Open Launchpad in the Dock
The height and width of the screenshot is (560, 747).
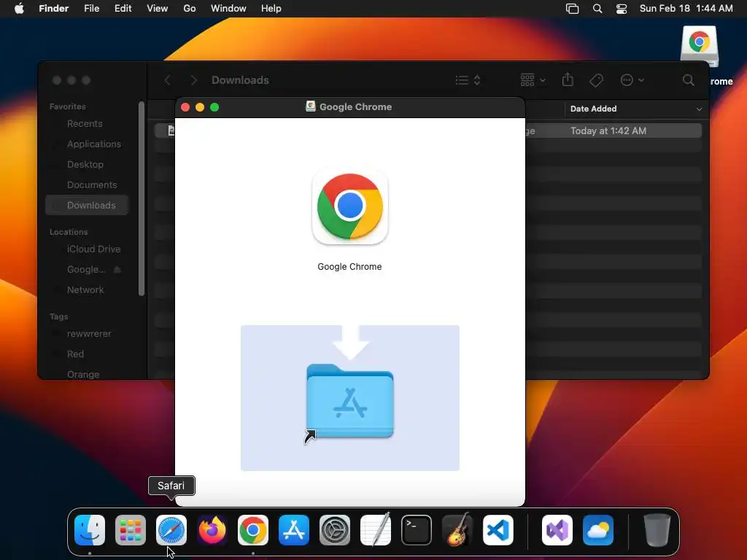pyautogui.click(x=131, y=530)
